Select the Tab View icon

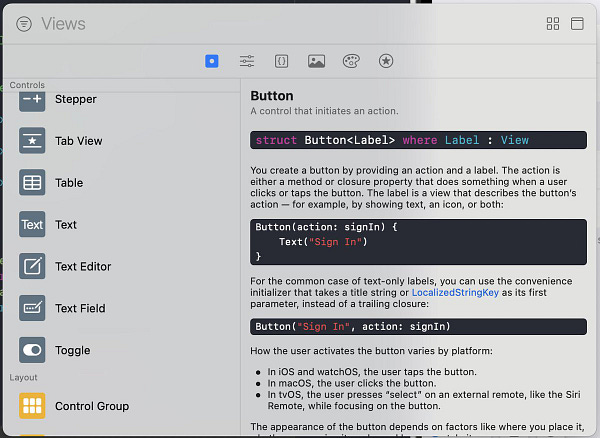32,140
